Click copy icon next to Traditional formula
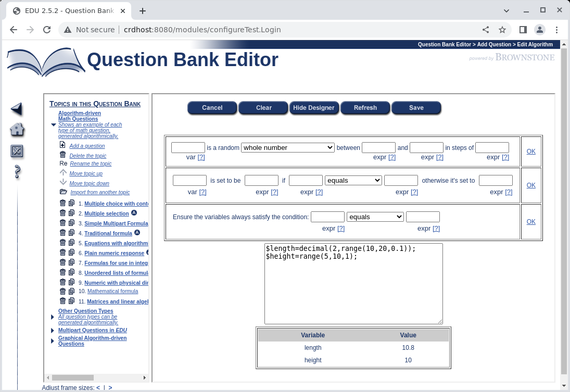 (71, 233)
